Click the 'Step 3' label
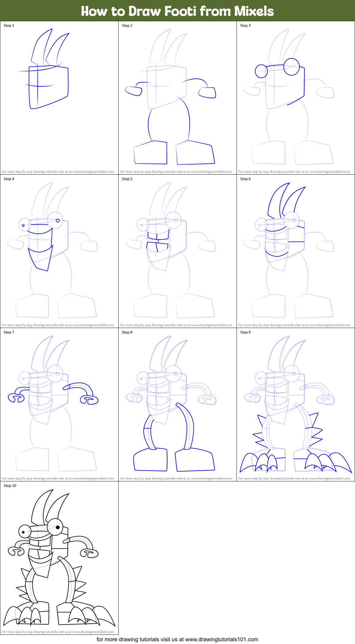Image resolution: width=355 pixels, height=644 pixels. (245, 26)
